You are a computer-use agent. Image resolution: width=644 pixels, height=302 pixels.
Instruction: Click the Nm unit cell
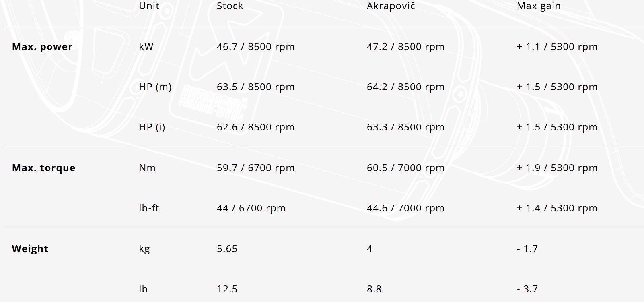click(147, 168)
